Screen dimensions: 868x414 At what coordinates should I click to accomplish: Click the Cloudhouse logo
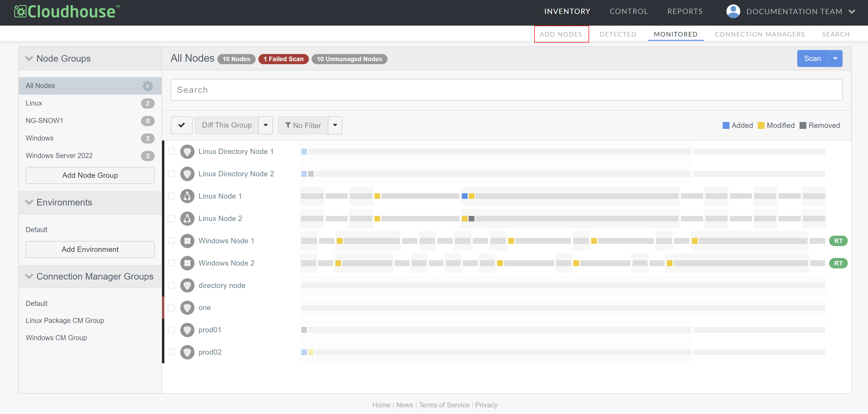67,12
